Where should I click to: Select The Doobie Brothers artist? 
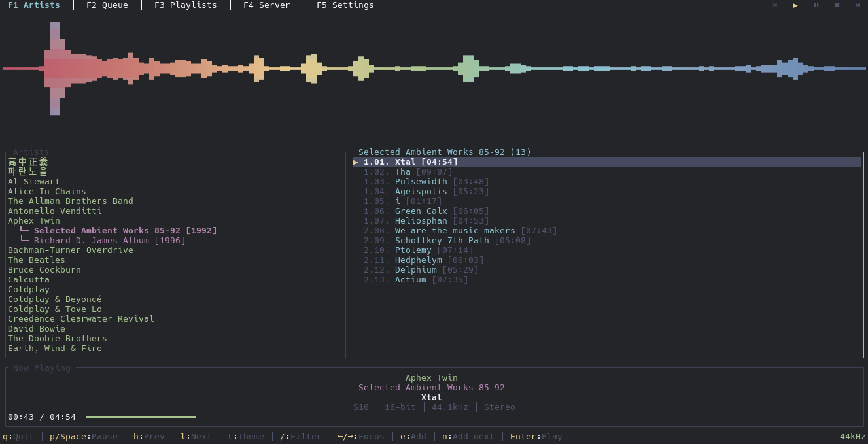(58, 339)
